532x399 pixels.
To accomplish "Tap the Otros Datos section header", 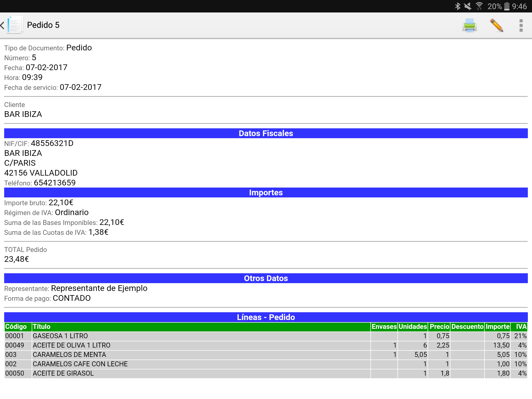I will tap(266, 278).
